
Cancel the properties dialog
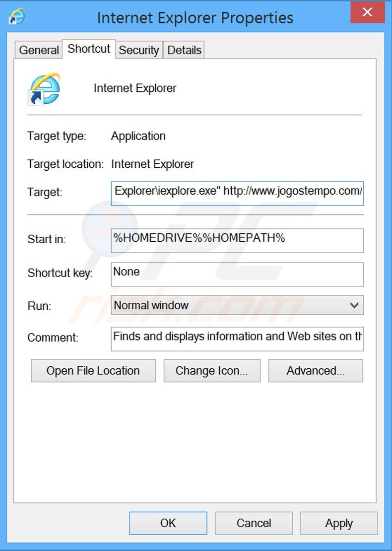coord(254,523)
